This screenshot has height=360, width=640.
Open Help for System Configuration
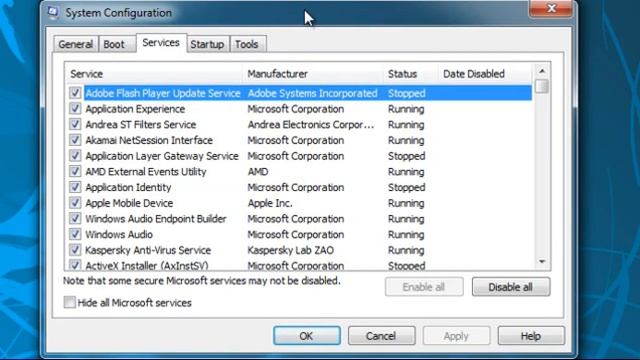[531, 336]
